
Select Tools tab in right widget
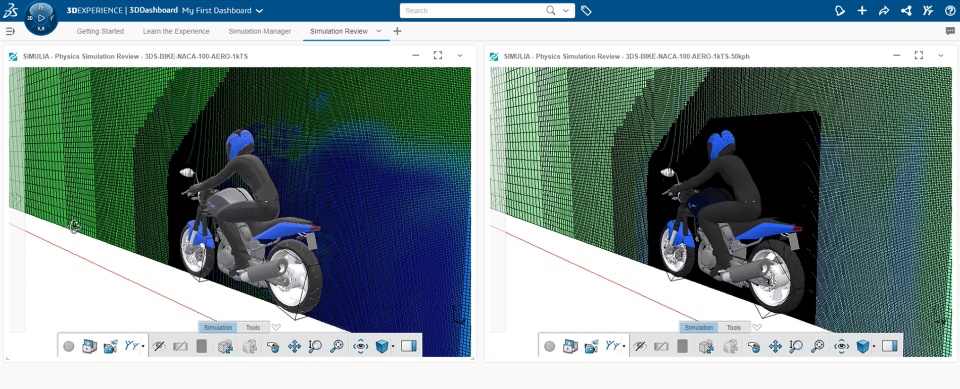733,328
